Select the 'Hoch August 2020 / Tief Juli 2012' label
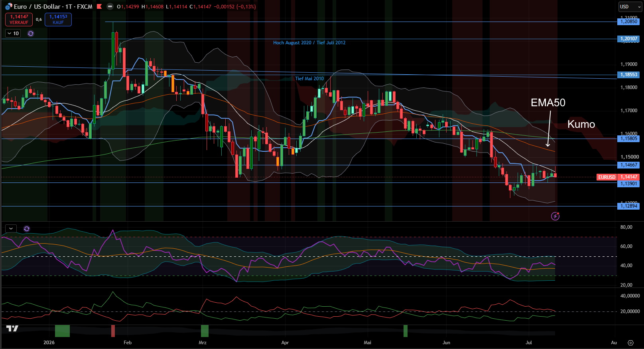Image resolution: width=644 pixels, height=349 pixels. coord(309,43)
